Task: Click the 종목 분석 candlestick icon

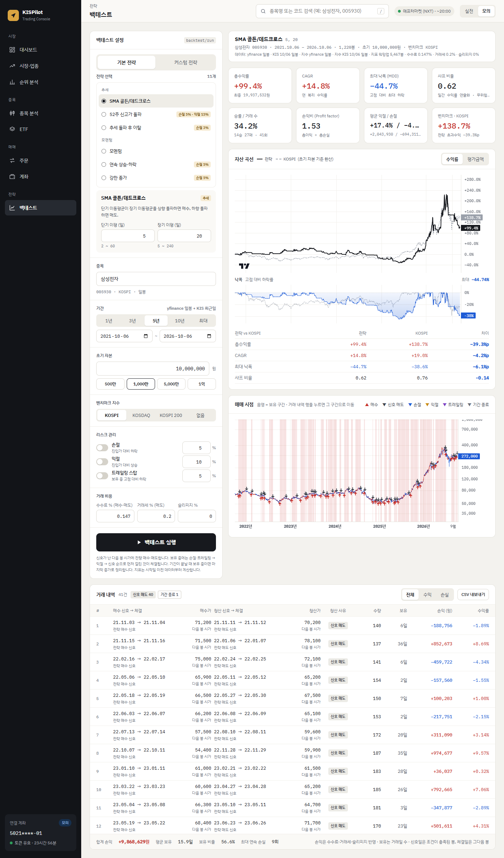Action: pos(12,113)
